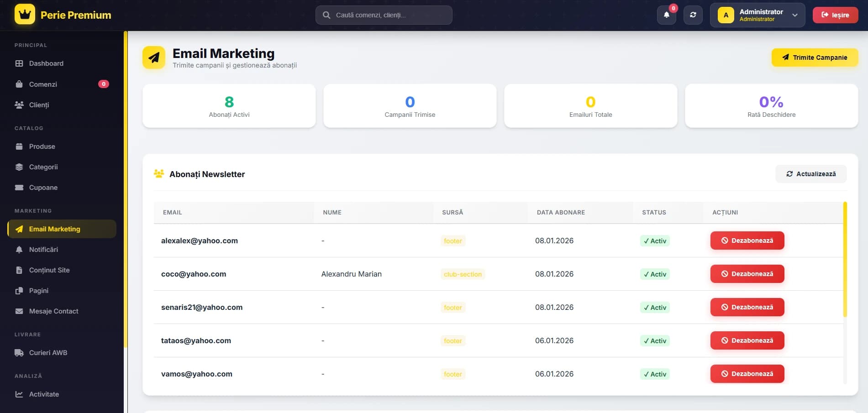868x413 pixels.
Task: Unsubscribe coco@yahoo.com using Dezabonează
Action: 747,274
